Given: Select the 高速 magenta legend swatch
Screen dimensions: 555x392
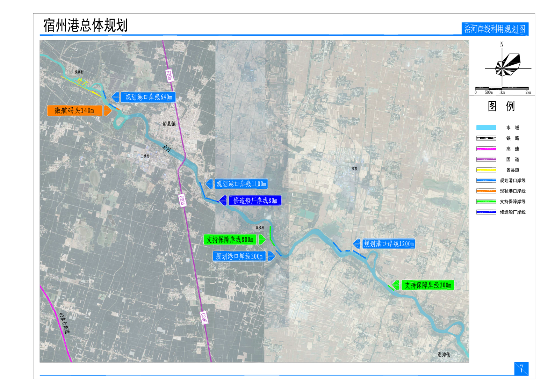Looking at the screenshot, I should click(x=486, y=149).
